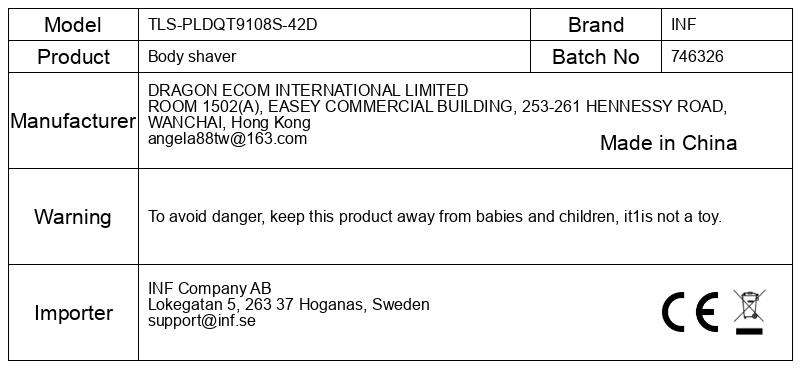Screen dimensions: 800x380
Task: Click the CE marking icon
Action: [x=690, y=312]
